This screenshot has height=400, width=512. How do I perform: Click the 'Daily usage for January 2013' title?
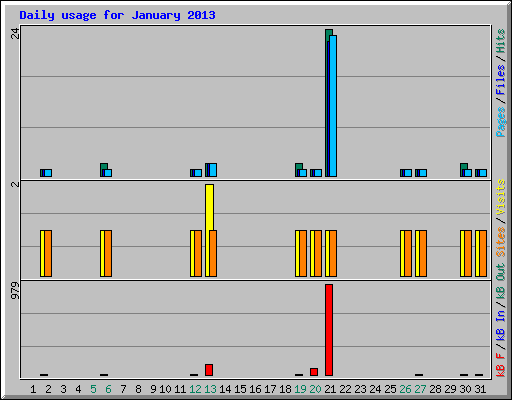[117, 15]
